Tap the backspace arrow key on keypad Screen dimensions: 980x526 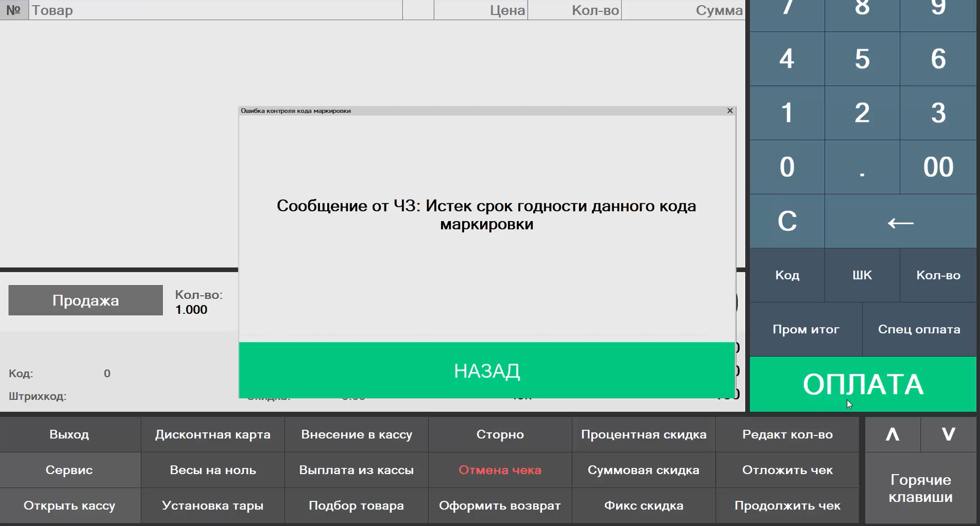point(900,221)
